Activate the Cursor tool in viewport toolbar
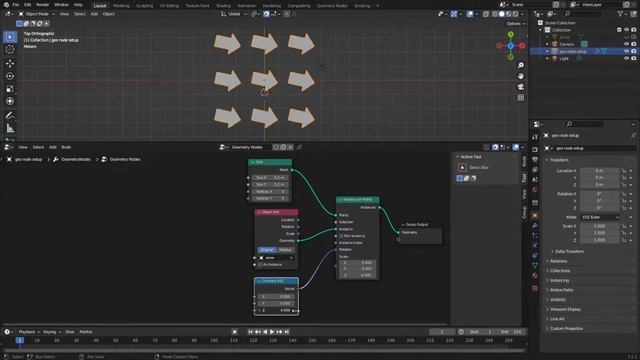 point(10,50)
